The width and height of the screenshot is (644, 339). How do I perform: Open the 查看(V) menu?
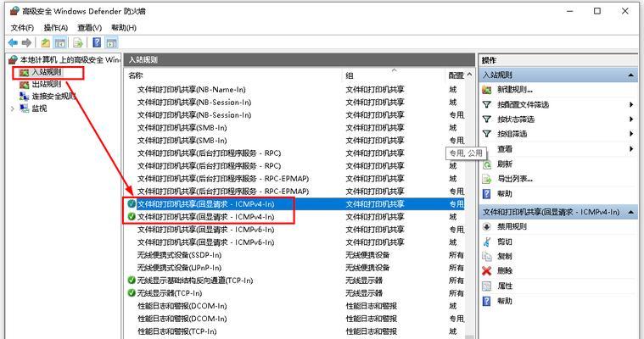coord(90,27)
